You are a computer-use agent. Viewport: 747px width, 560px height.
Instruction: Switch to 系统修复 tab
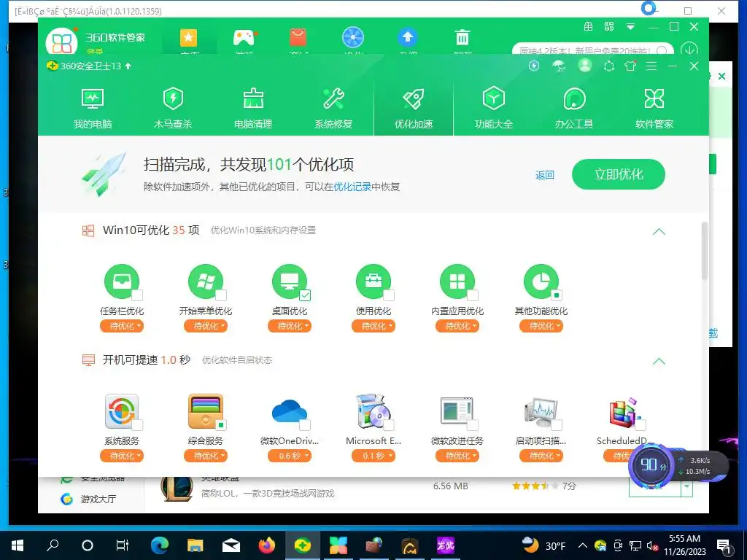tap(333, 109)
